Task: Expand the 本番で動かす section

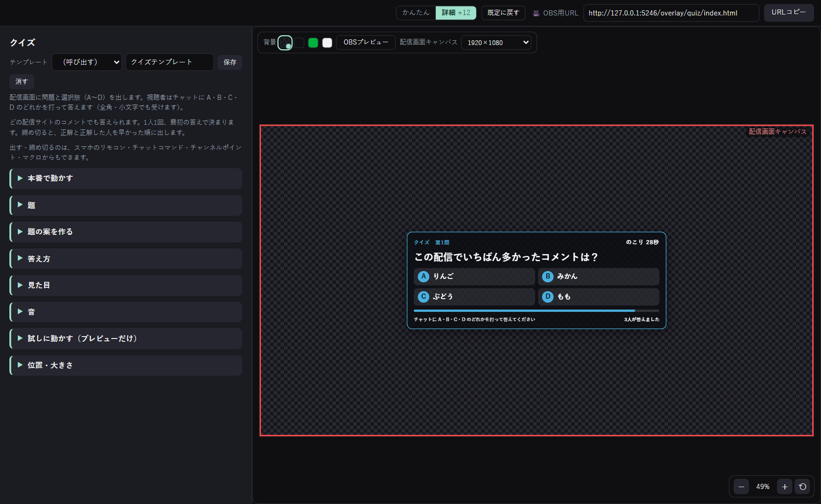Action: pyautogui.click(x=126, y=179)
